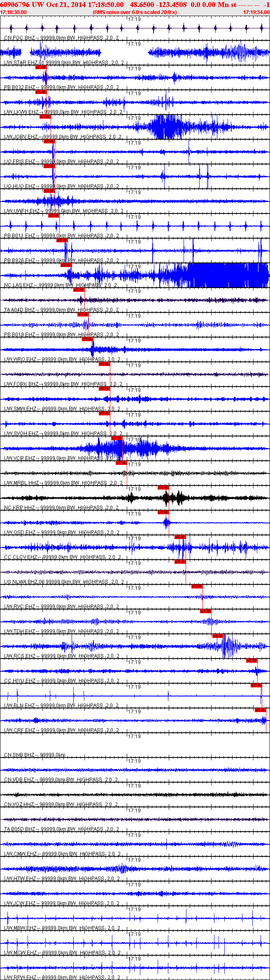Select the red pick marker on UW.WPO trace
The width and height of the screenshot is (270, 980).
[88, 339]
